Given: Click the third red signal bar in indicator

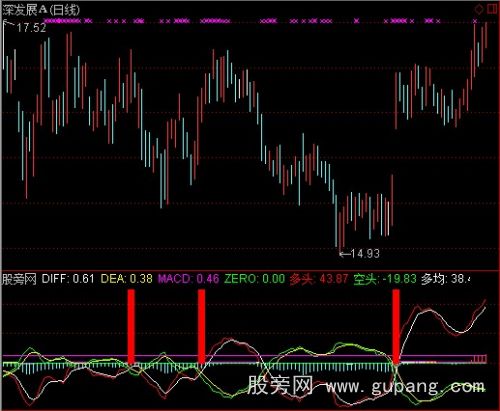Looking at the screenshot, I should point(396,327).
